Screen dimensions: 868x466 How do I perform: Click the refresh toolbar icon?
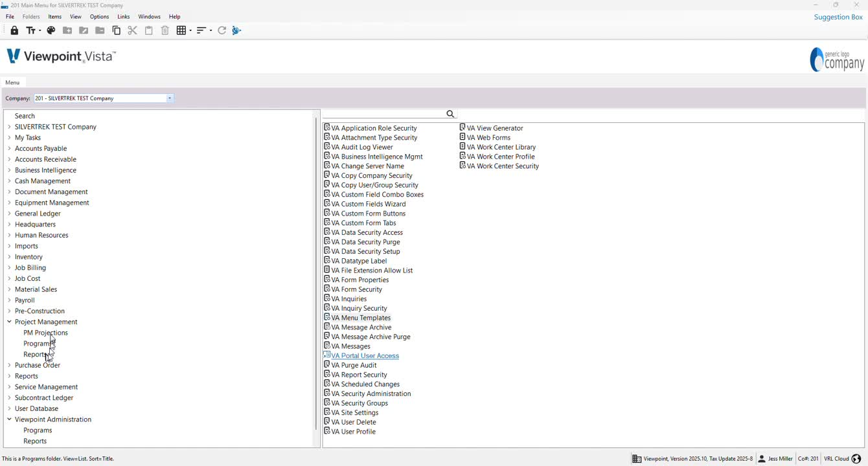click(x=222, y=30)
